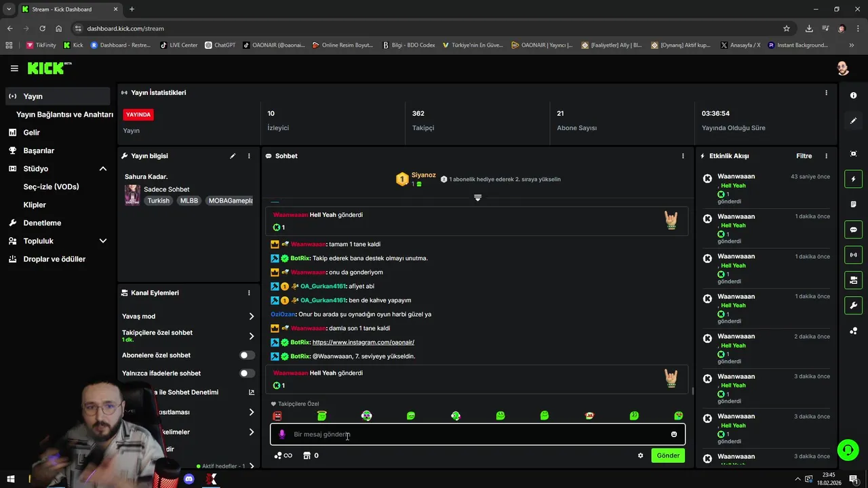Click the shop icon showing 0
868x488 pixels.
[x=311, y=455]
